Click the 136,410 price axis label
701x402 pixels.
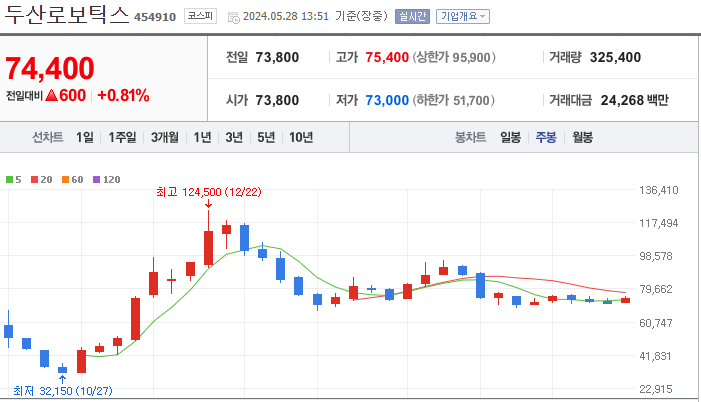click(x=659, y=190)
